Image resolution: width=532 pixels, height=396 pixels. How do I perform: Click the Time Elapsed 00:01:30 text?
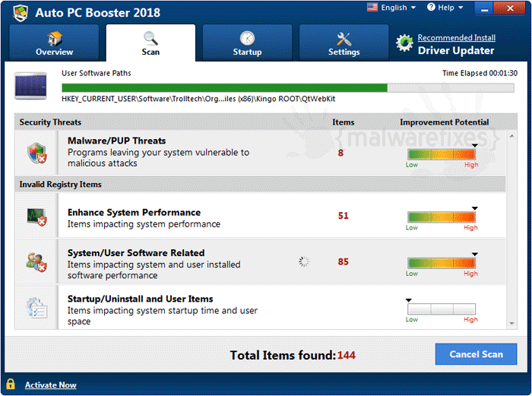[x=480, y=73]
